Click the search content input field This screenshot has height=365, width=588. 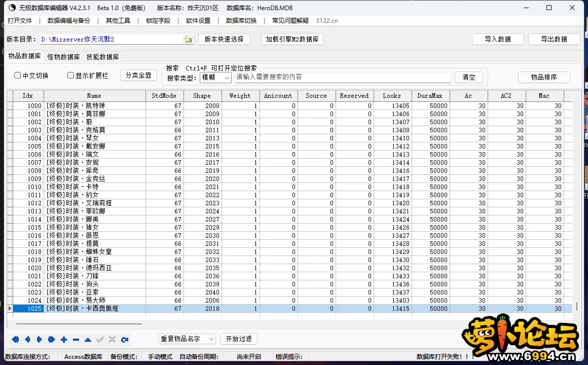342,77
